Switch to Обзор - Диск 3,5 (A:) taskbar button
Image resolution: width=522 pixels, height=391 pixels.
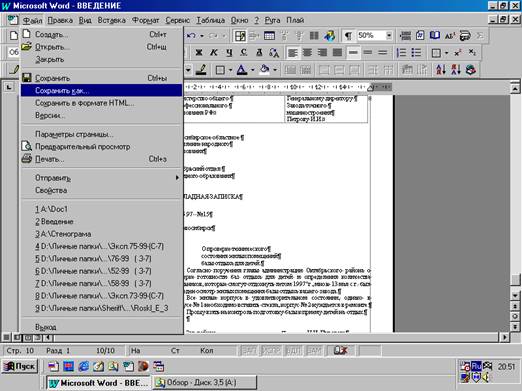(x=204, y=383)
